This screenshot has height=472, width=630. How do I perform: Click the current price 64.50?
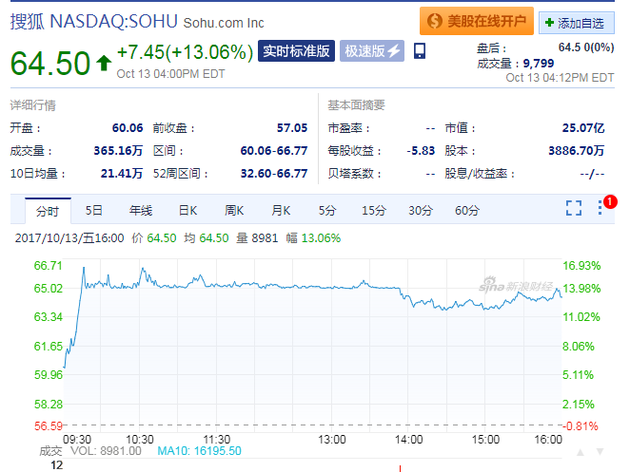point(50,63)
